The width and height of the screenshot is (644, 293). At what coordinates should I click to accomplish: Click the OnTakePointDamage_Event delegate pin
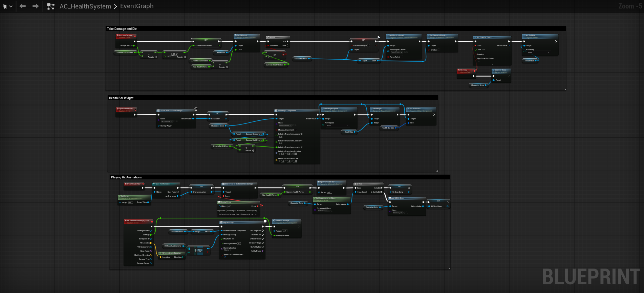(152, 221)
